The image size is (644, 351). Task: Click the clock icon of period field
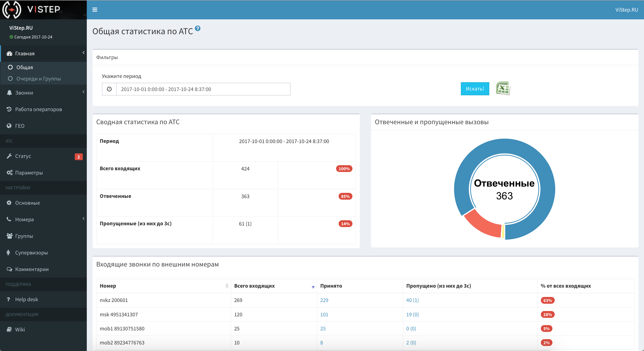(109, 89)
